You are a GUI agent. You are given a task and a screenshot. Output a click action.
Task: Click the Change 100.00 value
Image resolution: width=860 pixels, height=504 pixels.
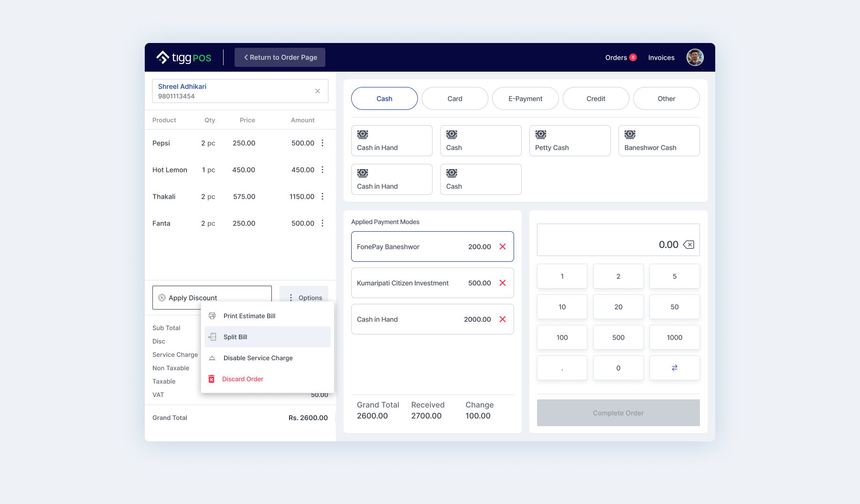pos(478,416)
